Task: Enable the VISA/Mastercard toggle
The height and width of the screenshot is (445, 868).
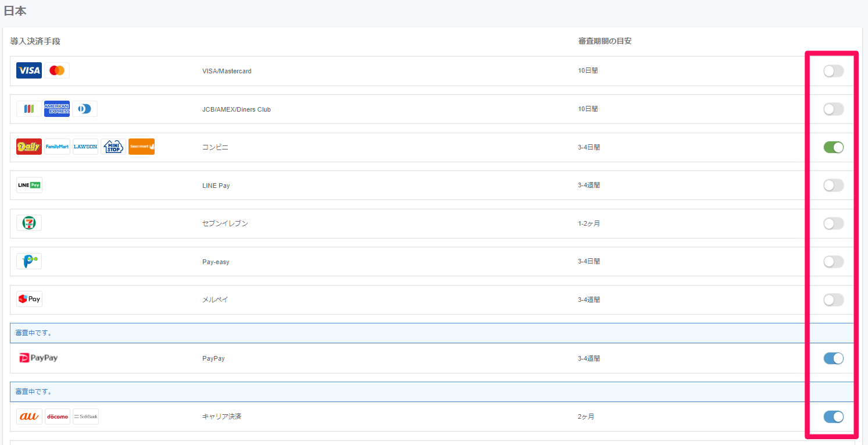Action: (833, 71)
